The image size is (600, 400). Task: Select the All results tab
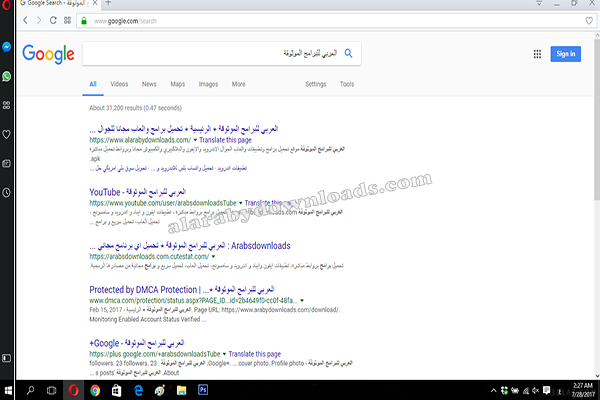93,84
